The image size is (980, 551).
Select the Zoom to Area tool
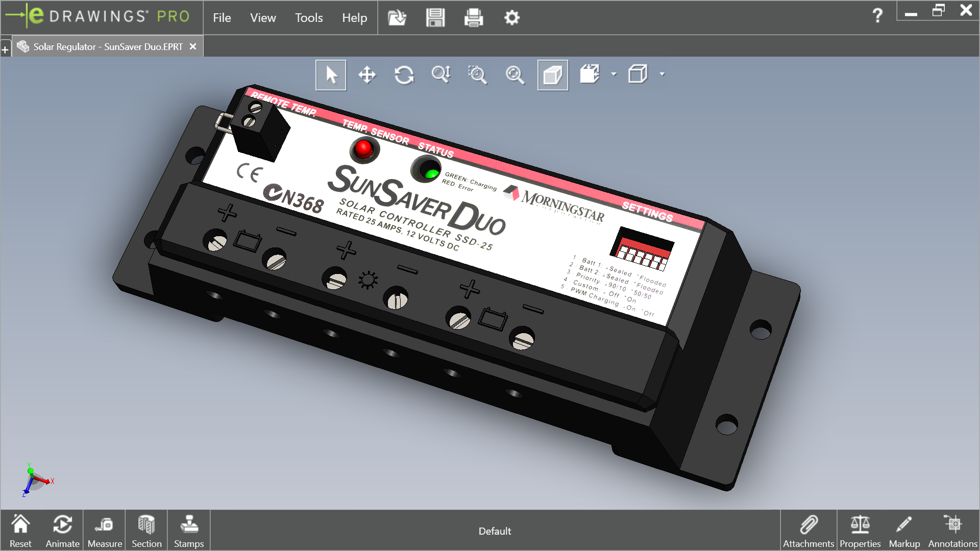coord(478,75)
